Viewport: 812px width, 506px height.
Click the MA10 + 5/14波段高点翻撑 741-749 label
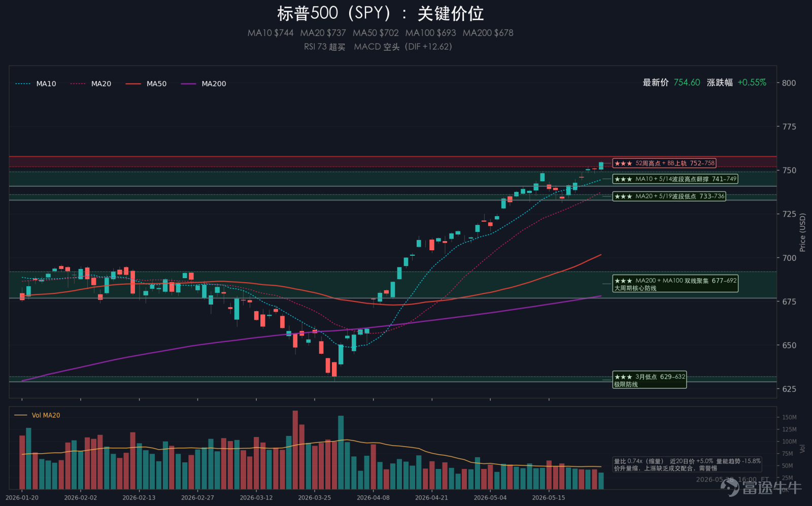pos(675,179)
